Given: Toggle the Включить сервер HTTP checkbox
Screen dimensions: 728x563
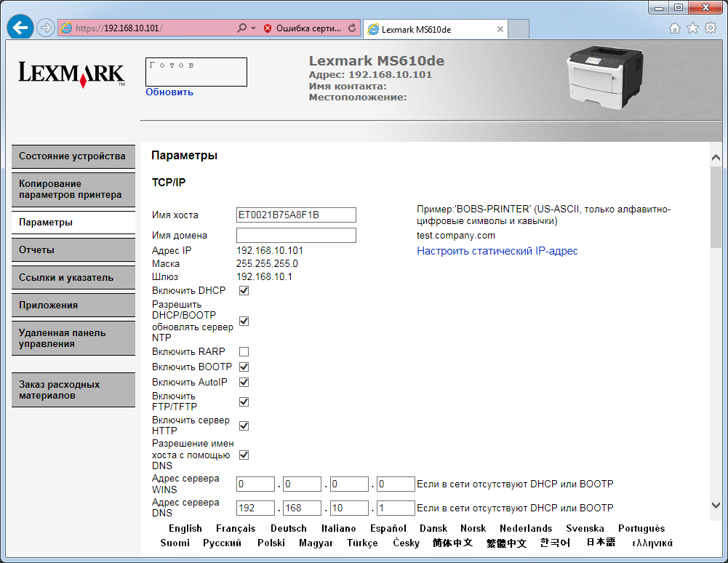Looking at the screenshot, I should [x=244, y=426].
